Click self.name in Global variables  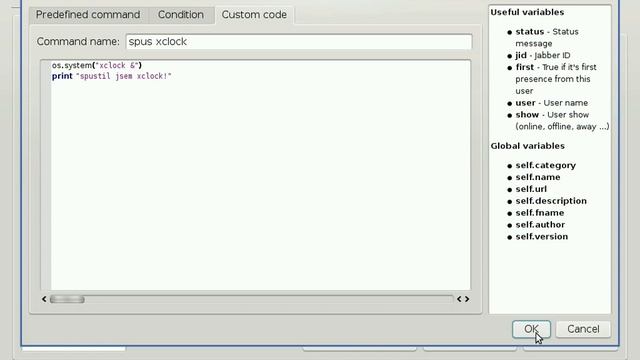538,177
